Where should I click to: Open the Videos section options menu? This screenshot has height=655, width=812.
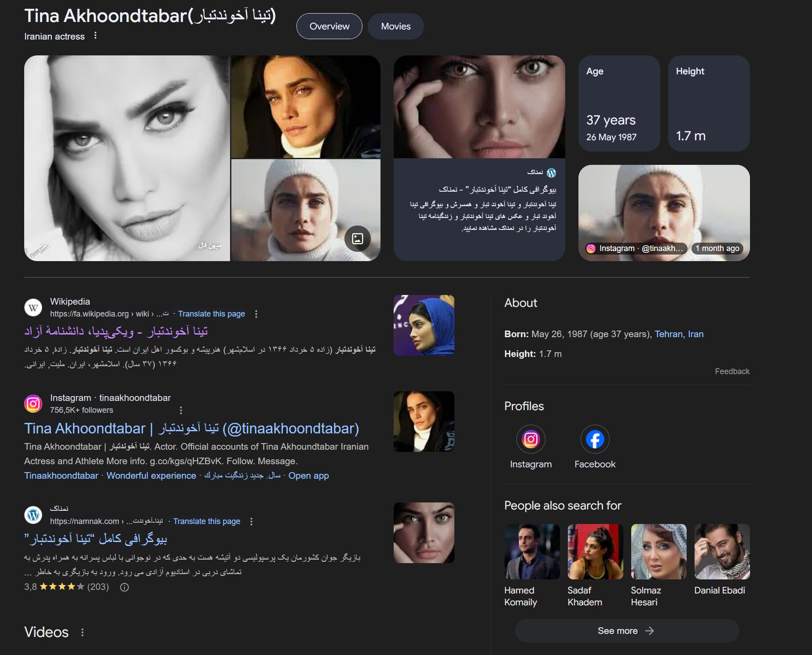[82, 632]
